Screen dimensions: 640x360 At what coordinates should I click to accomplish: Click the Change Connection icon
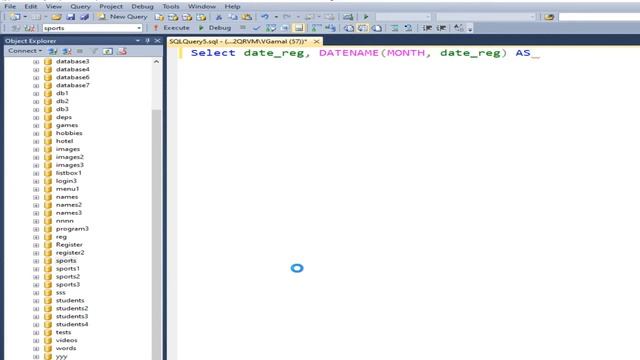(x=29, y=28)
